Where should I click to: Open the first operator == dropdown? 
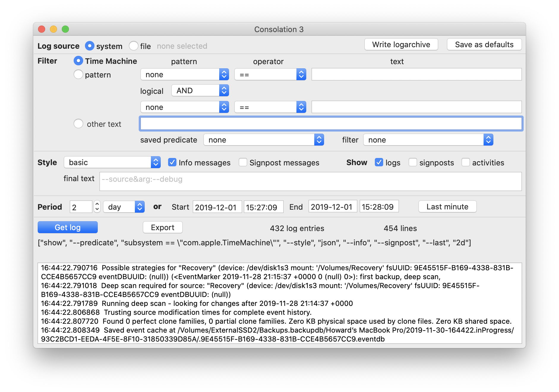point(270,75)
